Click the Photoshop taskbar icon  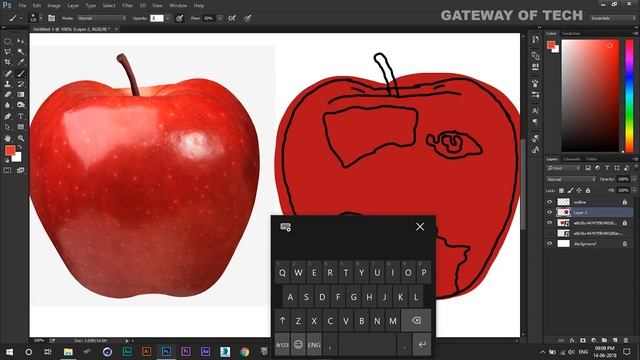(x=166, y=352)
